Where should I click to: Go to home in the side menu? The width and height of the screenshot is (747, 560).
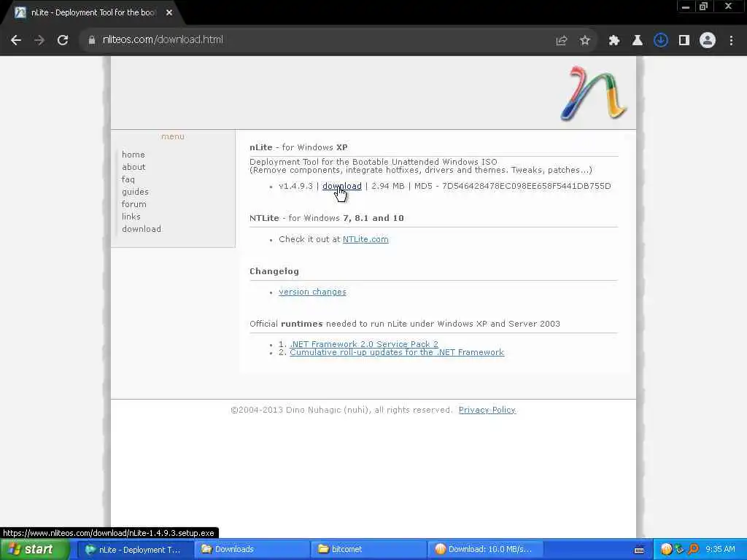133,155
